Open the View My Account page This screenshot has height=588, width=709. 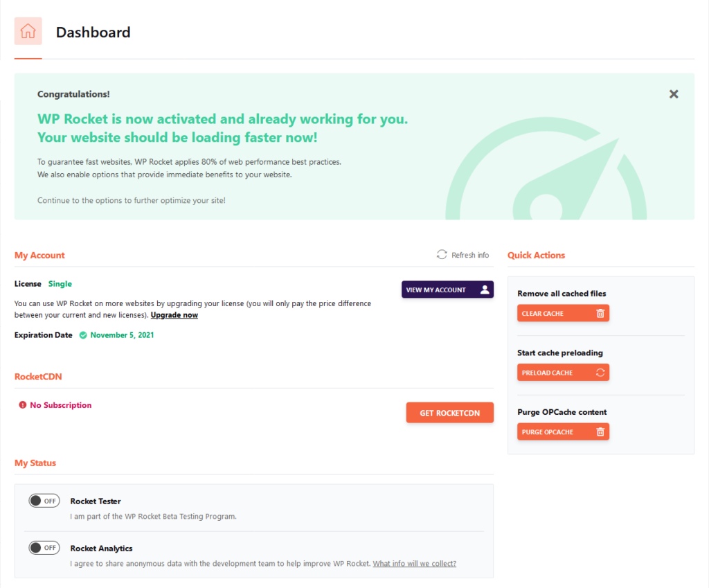447,289
